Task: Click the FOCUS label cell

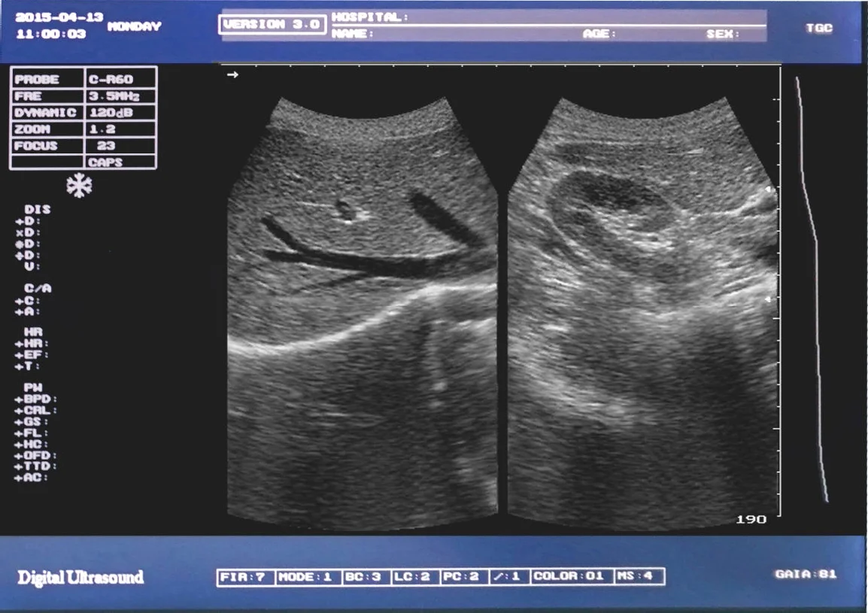Action: (47, 146)
